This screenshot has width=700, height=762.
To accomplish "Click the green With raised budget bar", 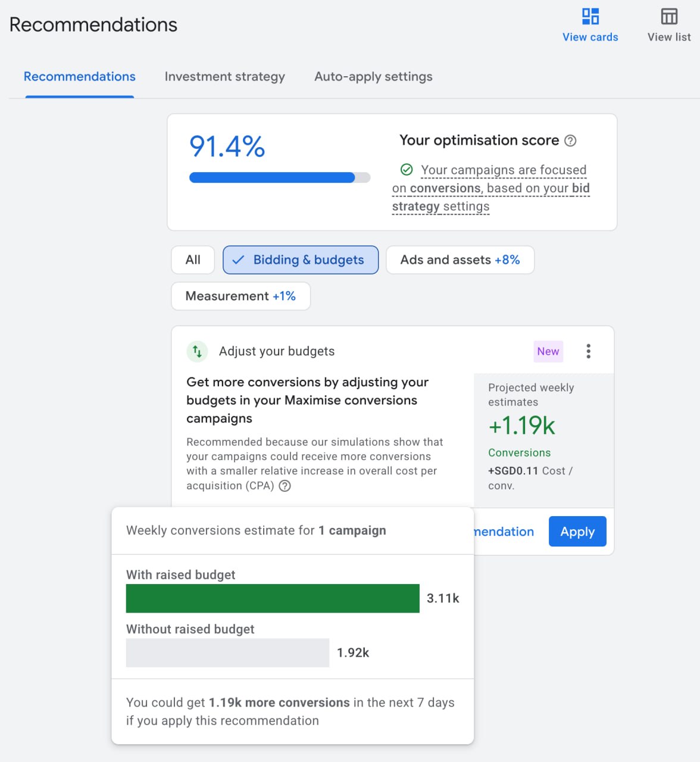I will pos(273,598).
